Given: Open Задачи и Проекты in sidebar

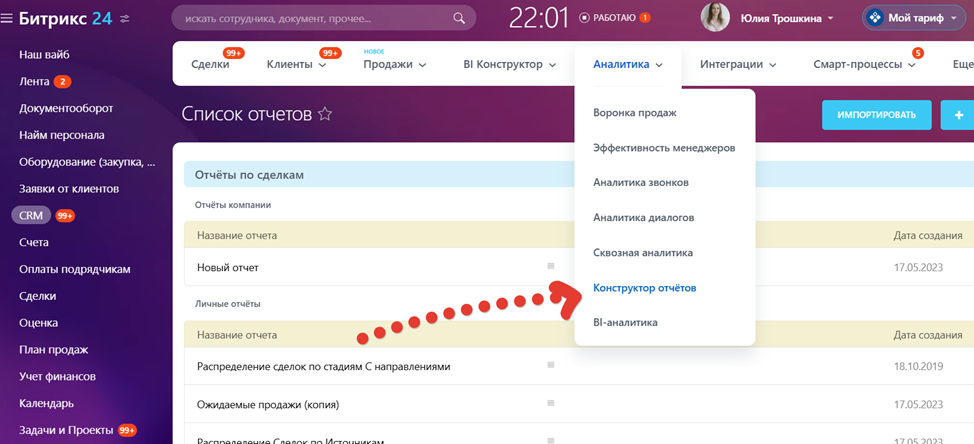Looking at the screenshot, I should point(66,430).
